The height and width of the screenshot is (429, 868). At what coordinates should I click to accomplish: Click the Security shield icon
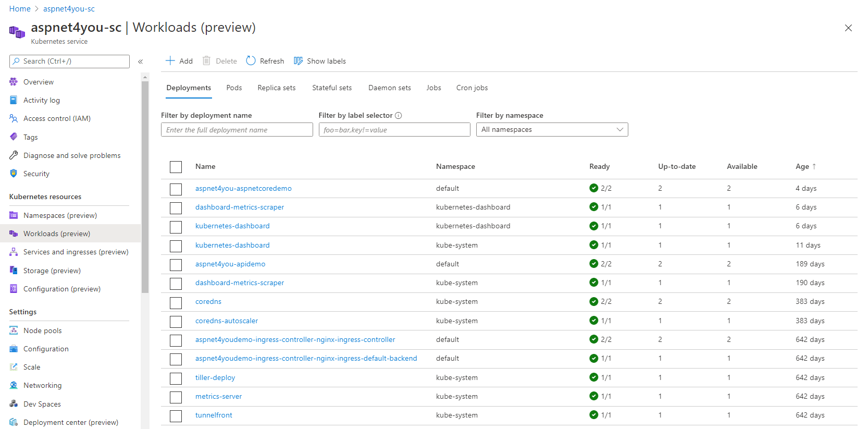(14, 174)
